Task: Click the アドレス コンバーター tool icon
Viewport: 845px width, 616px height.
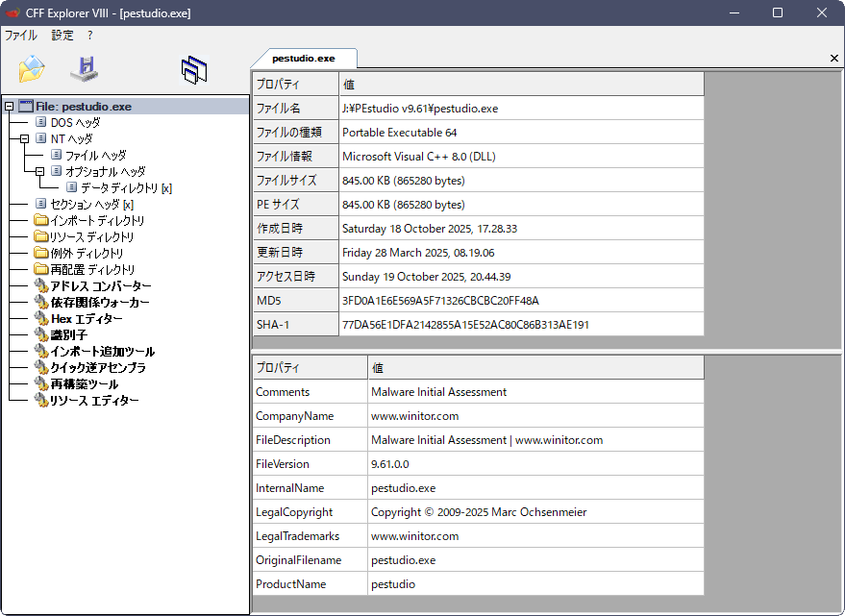Action: (x=41, y=285)
